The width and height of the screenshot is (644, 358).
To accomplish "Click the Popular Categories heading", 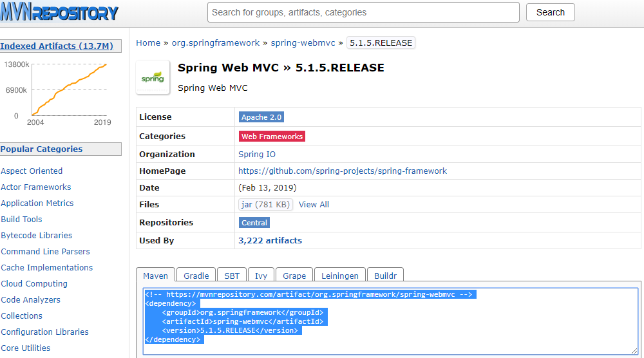I will tap(41, 149).
